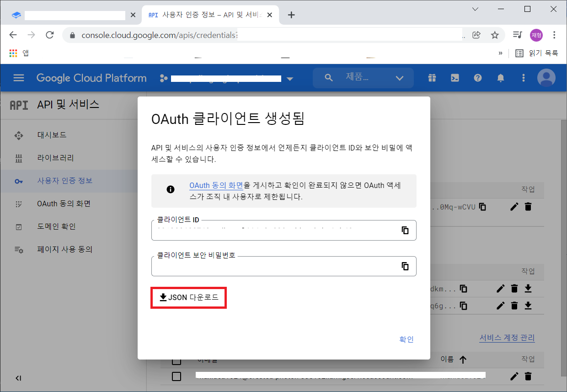
Task: Go back in browser history
Action: coord(13,35)
